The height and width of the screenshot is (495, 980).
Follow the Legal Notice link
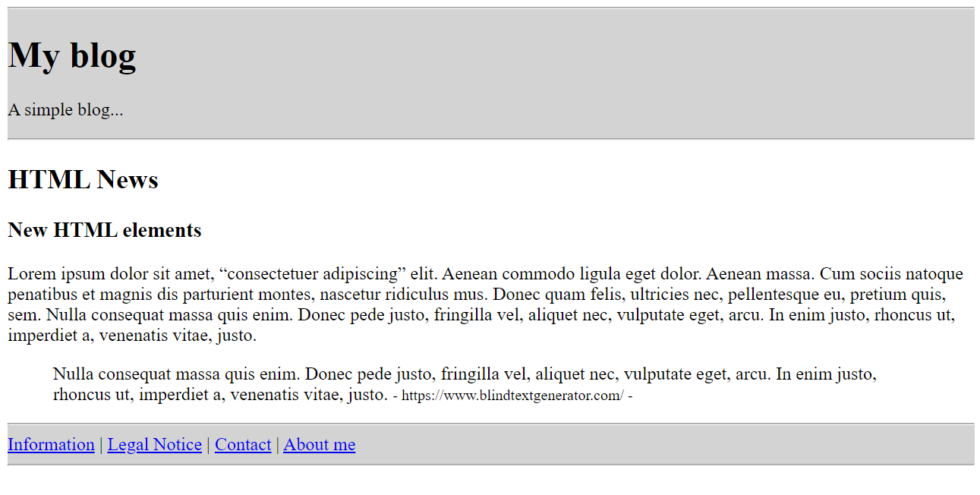154,445
